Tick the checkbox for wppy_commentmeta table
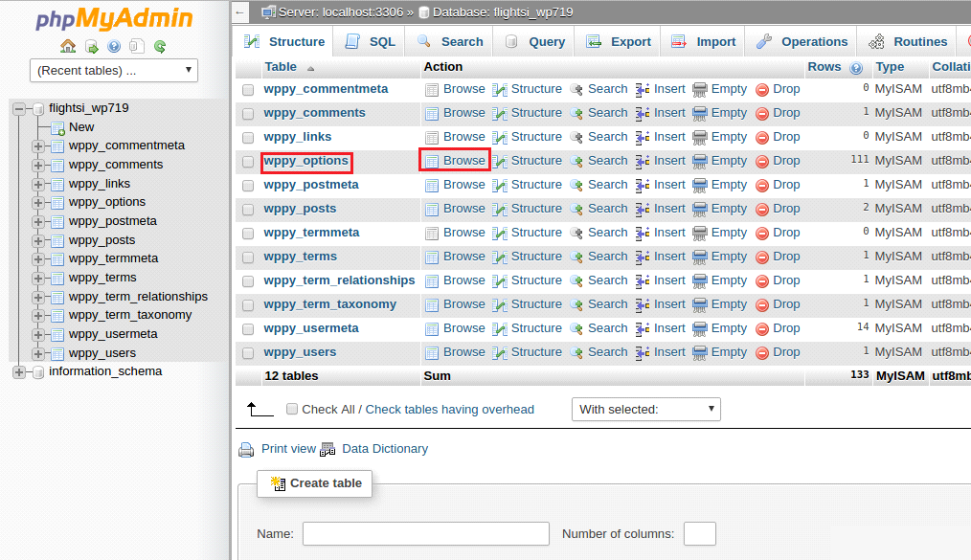 pyautogui.click(x=248, y=90)
